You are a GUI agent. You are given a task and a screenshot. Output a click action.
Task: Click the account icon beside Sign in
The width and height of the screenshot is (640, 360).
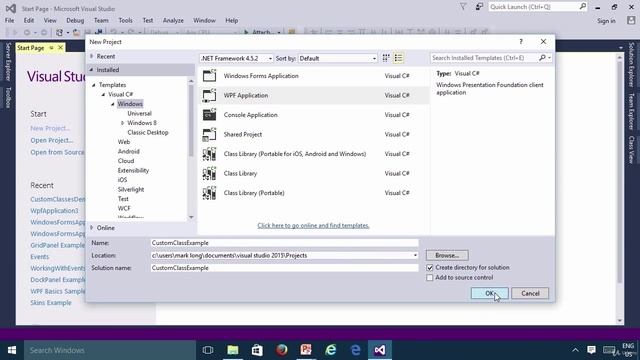tap(631, 20)
